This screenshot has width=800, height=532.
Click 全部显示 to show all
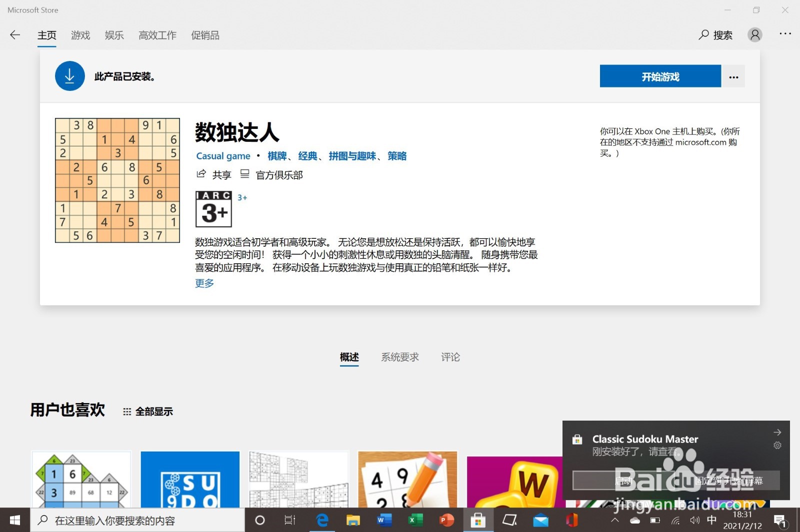pyautogui.click(x=148, y=412)
